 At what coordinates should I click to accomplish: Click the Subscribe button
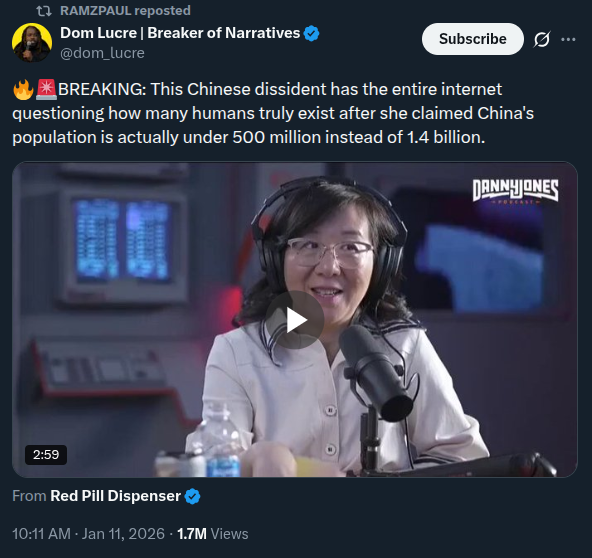pos(473,39)
